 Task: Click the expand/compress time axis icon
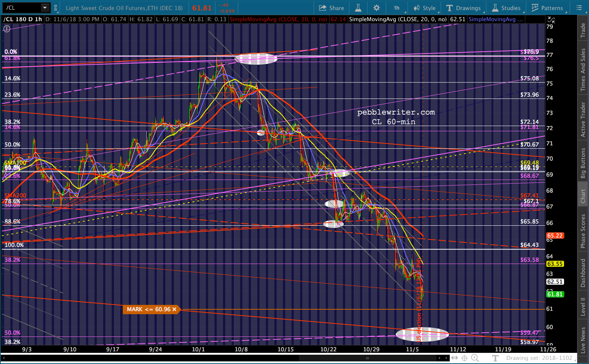point(455,358)
